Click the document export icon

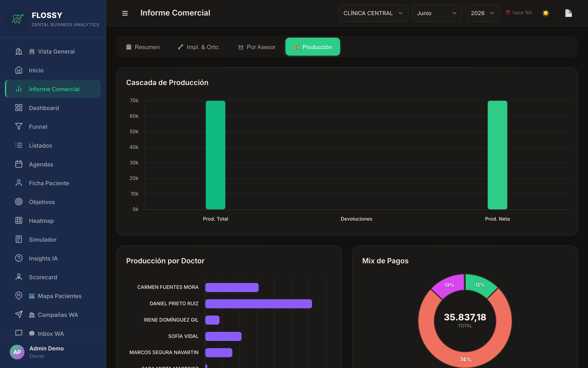pyautogui.click(x=568, y=13)
